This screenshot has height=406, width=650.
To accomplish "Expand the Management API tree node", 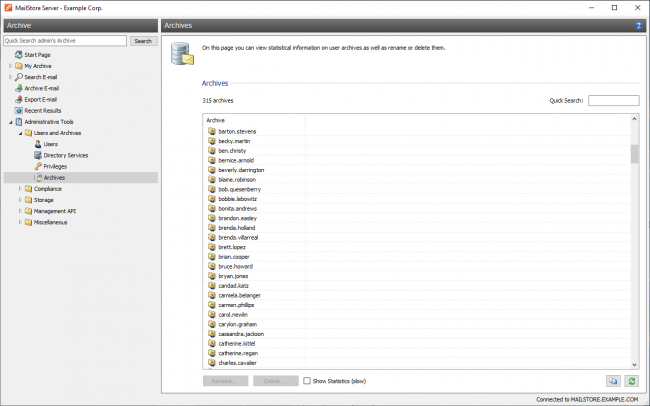I will click(x=20, y=211).
